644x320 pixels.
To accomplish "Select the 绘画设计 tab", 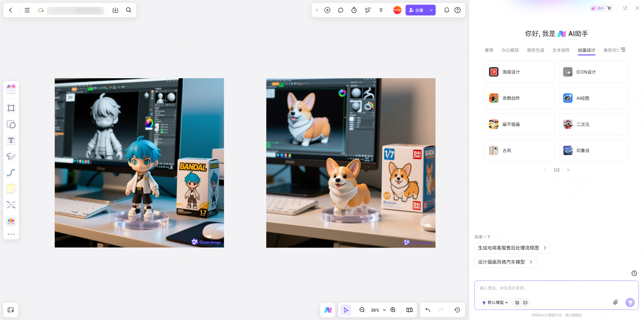I will [x=587, y=50].
